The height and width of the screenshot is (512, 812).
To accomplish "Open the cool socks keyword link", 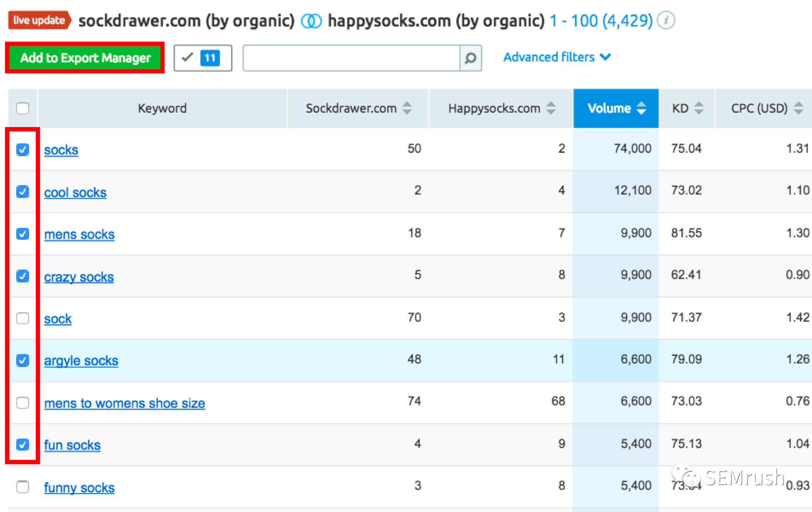I will click(75, 192).
